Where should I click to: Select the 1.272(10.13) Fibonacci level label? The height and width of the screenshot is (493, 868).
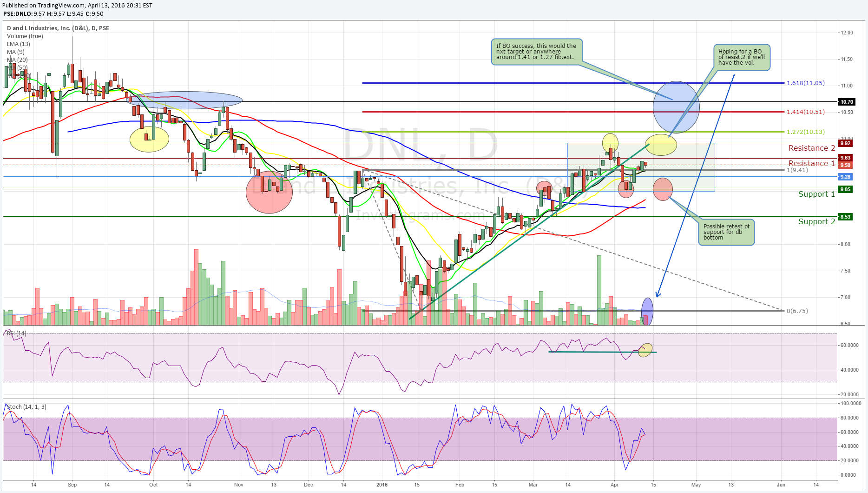806,132
